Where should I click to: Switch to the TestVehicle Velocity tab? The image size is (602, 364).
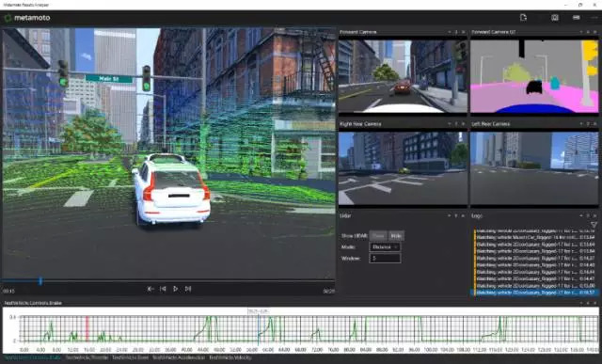(x=230, y=357)
